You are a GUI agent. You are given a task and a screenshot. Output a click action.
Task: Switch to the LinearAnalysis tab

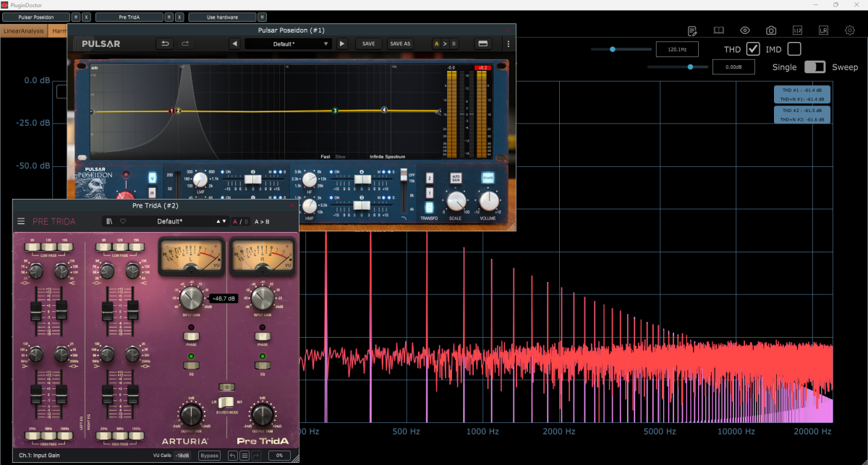tap(24, 31)
